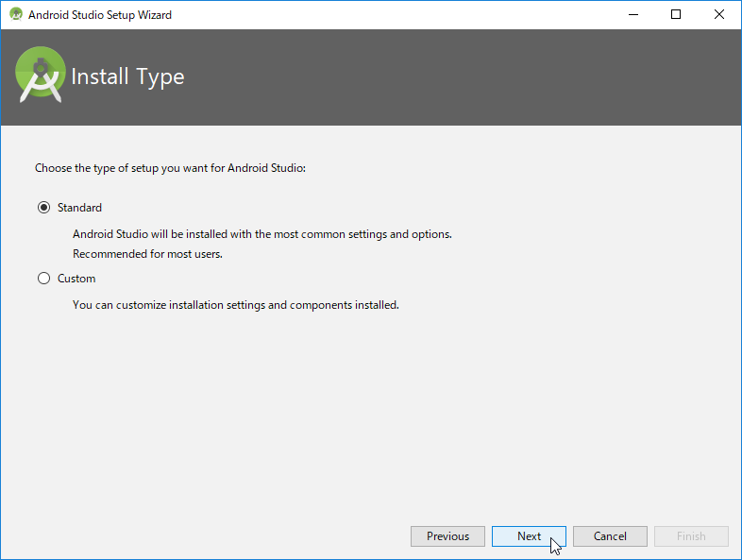Choose the Custom install type radio button
Screen dimensions: 742x560
point(44,279)
